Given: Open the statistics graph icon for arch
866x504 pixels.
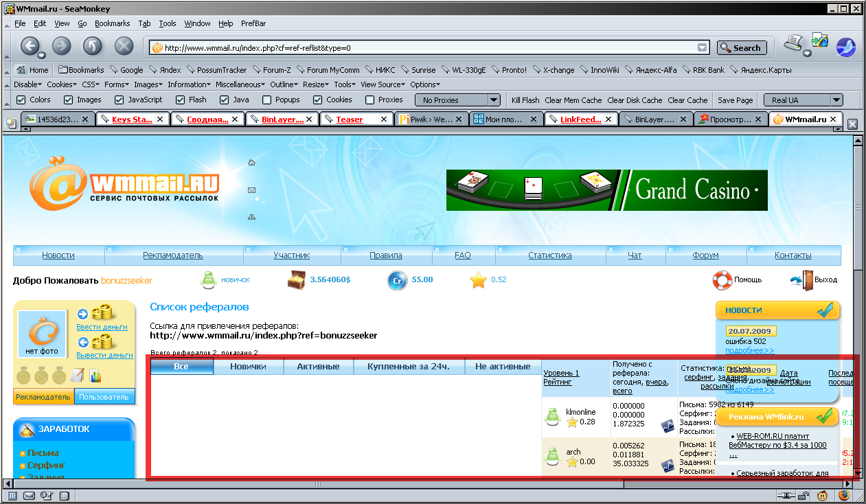Looking at the screenshot, I should click(666, 466).
